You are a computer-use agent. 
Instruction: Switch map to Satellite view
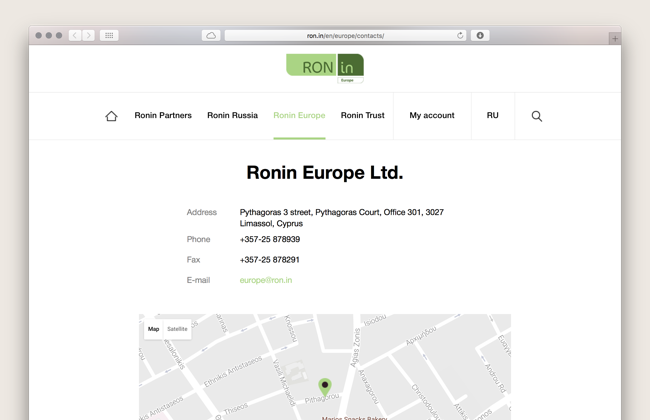(x=177, y=329)
